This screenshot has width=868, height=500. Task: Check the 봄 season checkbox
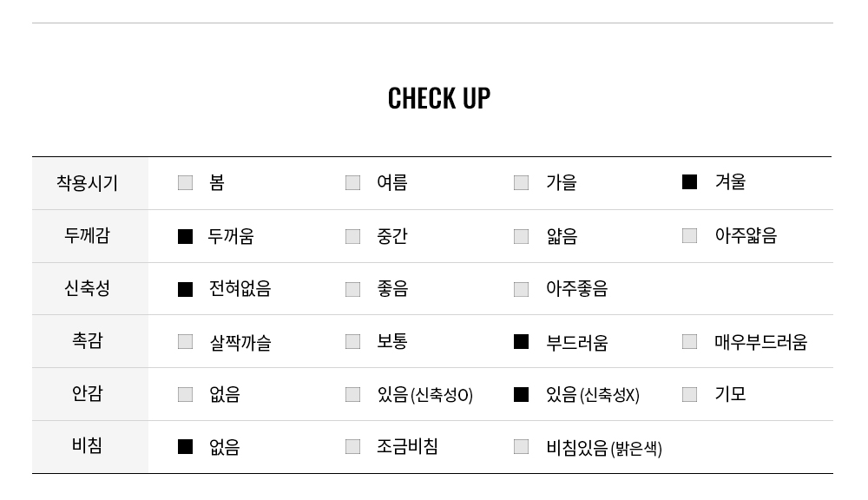coord(185,182)
